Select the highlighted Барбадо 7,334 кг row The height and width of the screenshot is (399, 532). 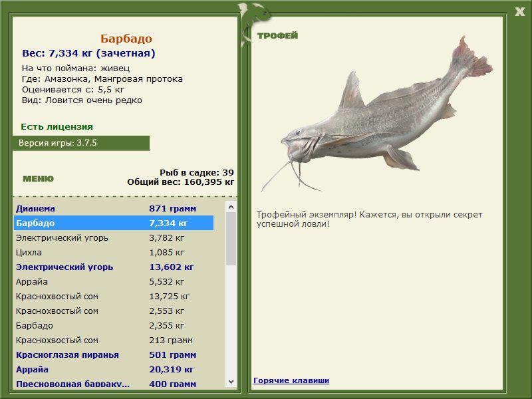(x=114, y=223)
